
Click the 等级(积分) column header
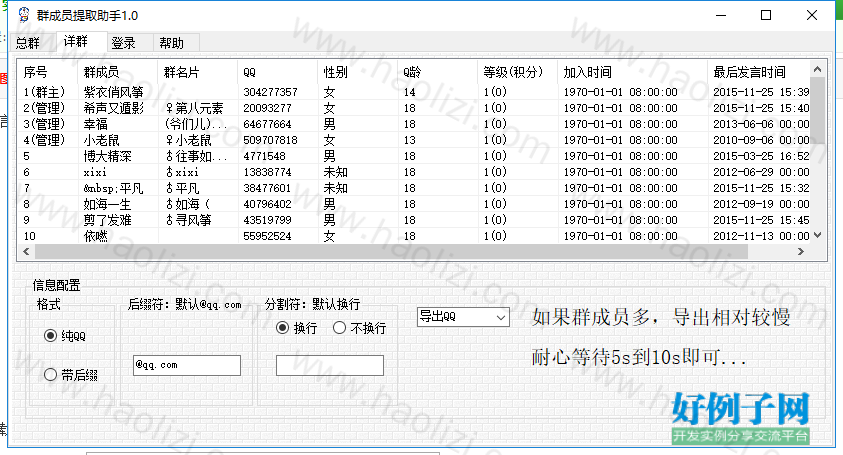coord(517,72)
